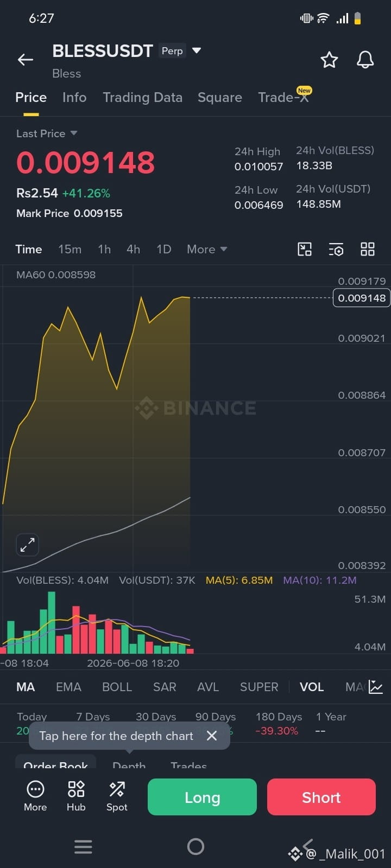
Task: Open price alerts bell icon
Action: click(365, 60)
